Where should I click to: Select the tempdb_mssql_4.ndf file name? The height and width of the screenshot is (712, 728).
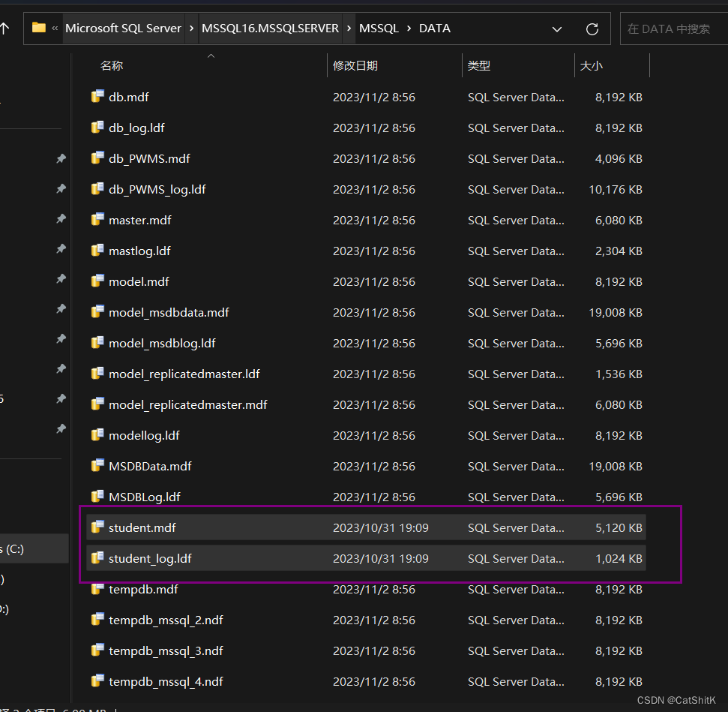pyautogui.click(x=166, y=682)
